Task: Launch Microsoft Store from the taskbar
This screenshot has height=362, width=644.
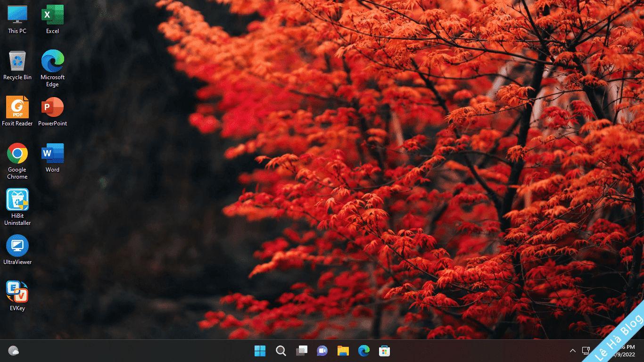Action: [384, 351]
